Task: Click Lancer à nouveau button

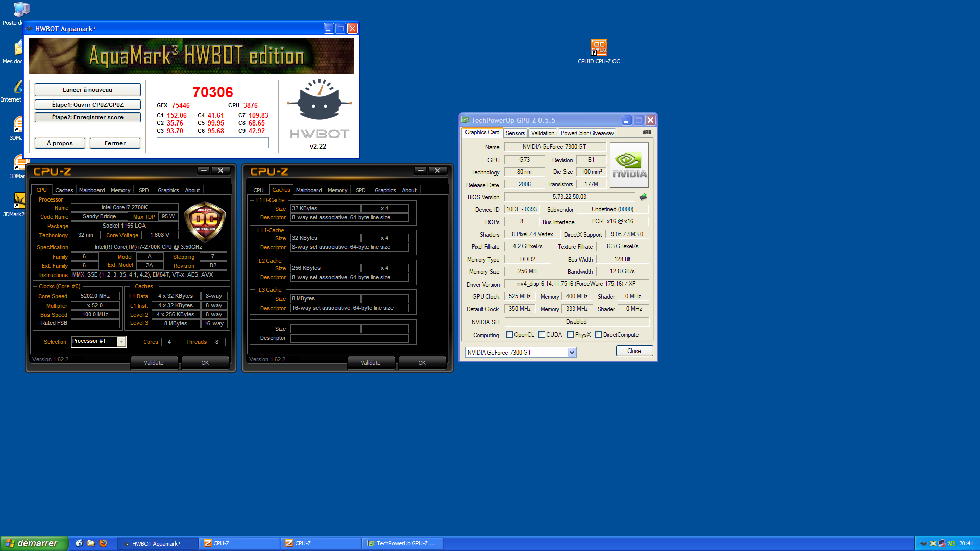Action: coord(88,90)
